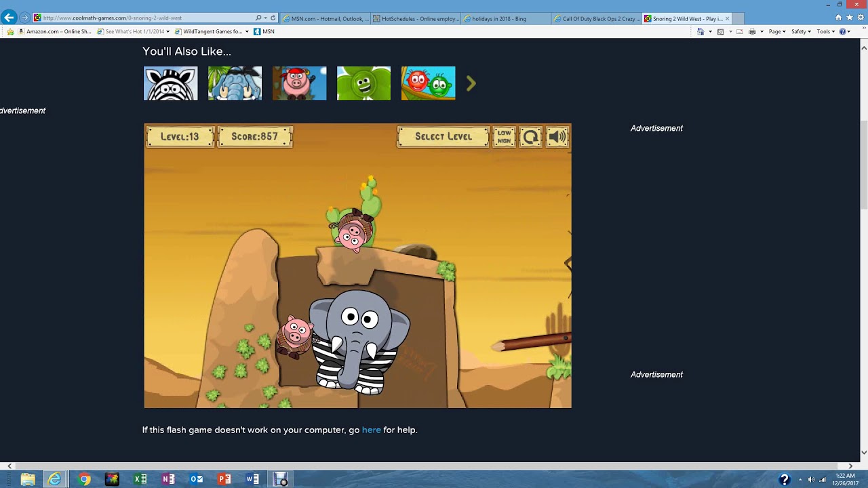Click the help question mark in the system tray

pyautogui.click(x=785, y=479)
